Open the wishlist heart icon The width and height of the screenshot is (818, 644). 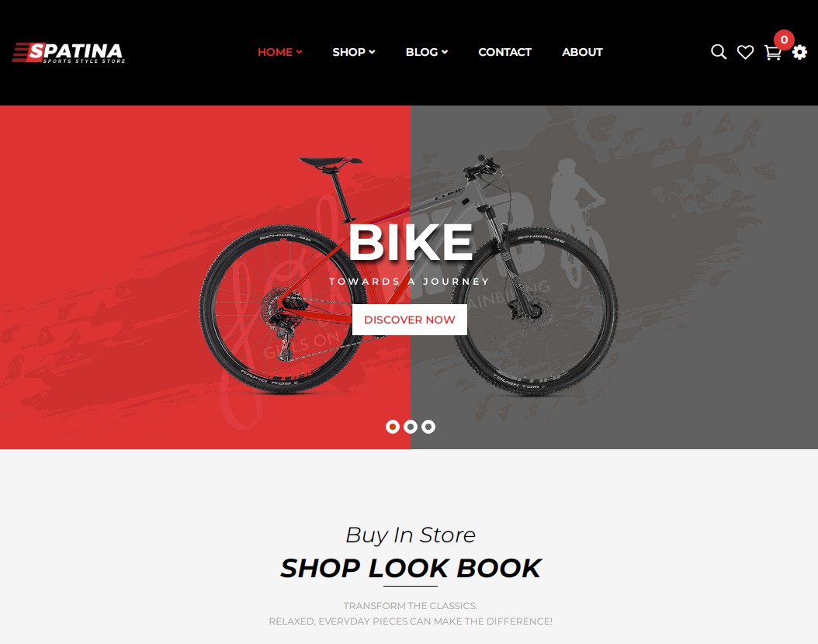(745, 52)
